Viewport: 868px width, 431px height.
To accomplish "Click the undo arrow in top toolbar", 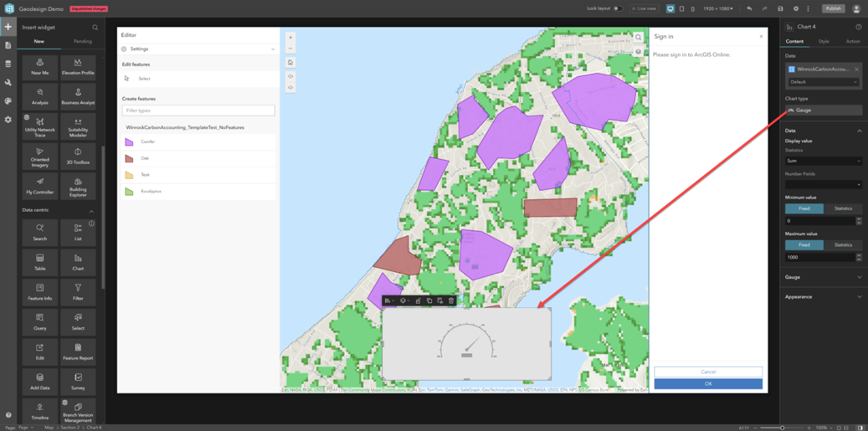I will point(750,8).
